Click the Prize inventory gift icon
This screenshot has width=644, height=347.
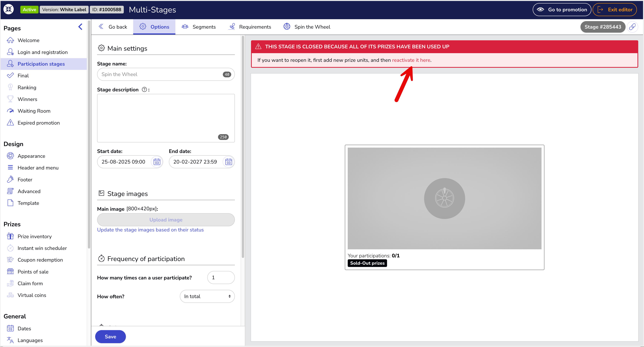(10, 236)
